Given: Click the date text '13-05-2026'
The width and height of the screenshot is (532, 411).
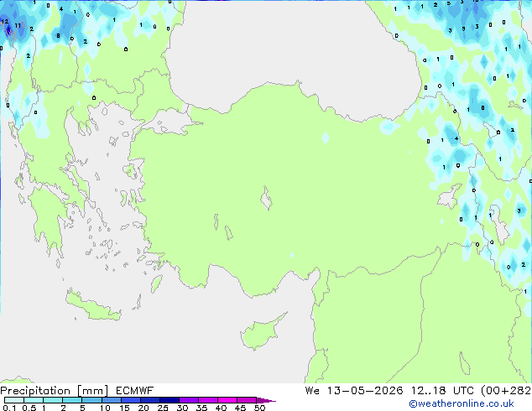Looking at the screenshot, I should pyautogui.click(x=365, y=391).
